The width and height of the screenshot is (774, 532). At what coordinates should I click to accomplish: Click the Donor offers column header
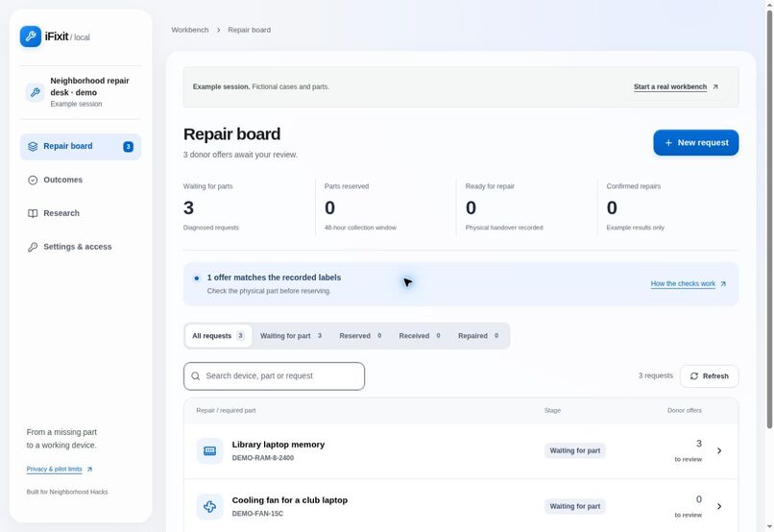(x=684, y=411)
